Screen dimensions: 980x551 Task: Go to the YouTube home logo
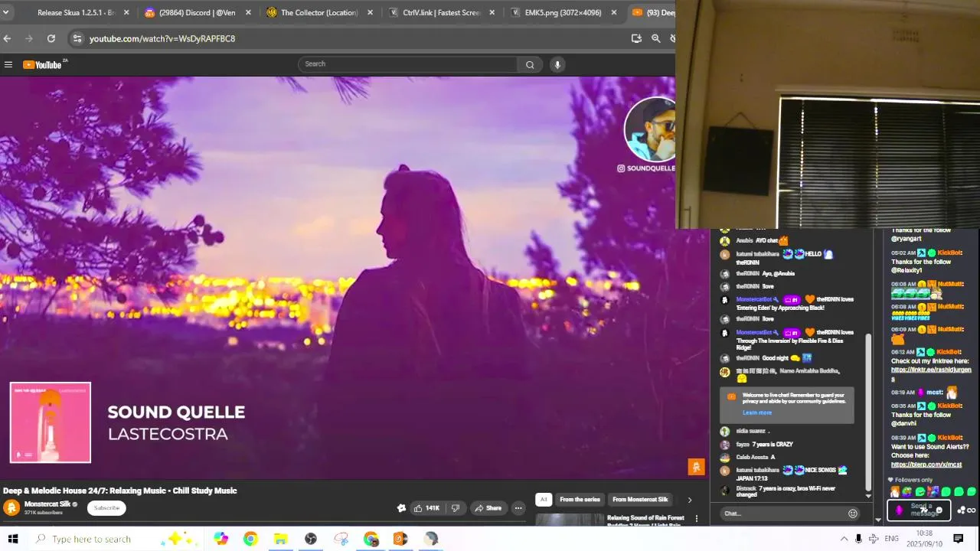coord(43,64)
